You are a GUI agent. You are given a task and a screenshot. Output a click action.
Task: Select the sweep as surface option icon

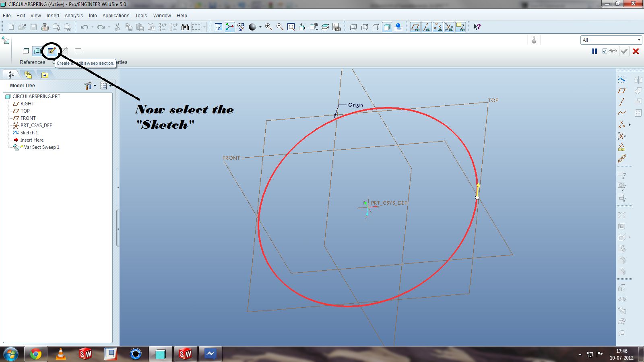click(37, 51)
